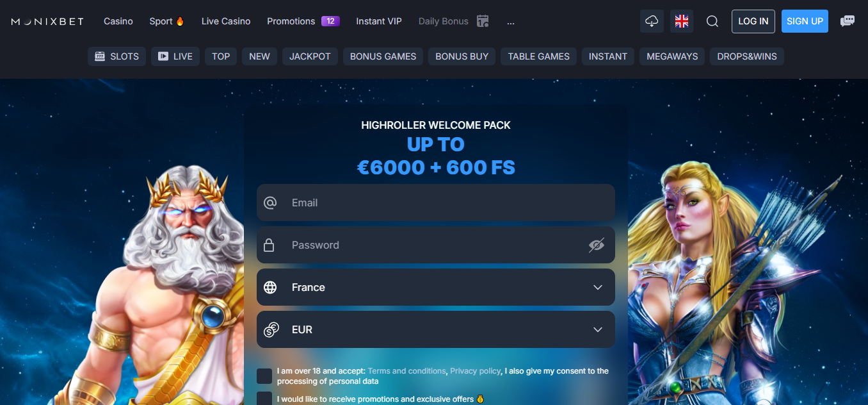Open search with the magnifier icon
This screenshot has width=868, height=405.
(712, 21)
